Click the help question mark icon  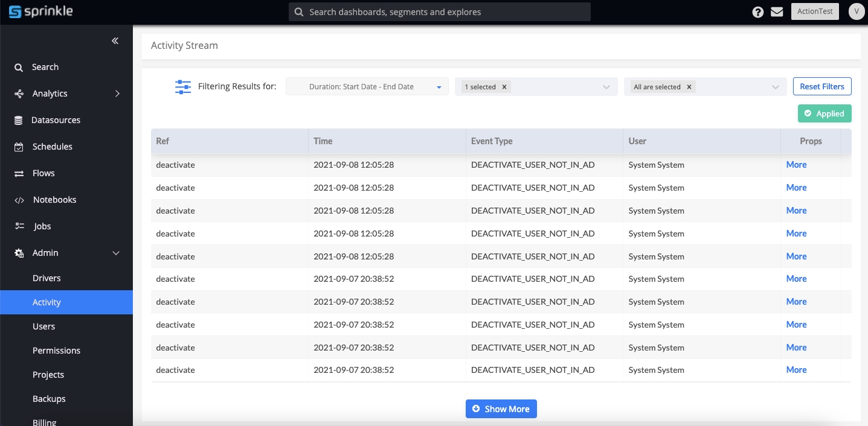757,12
